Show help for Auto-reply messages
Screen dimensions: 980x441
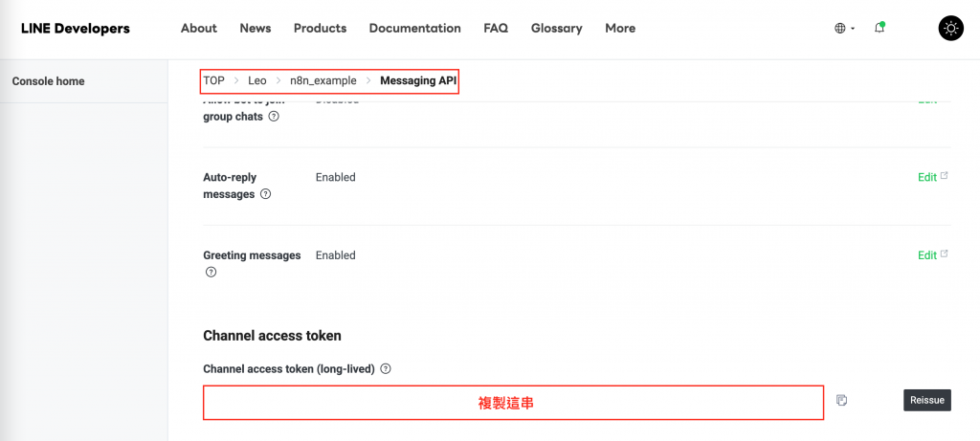tap(266, 194)
